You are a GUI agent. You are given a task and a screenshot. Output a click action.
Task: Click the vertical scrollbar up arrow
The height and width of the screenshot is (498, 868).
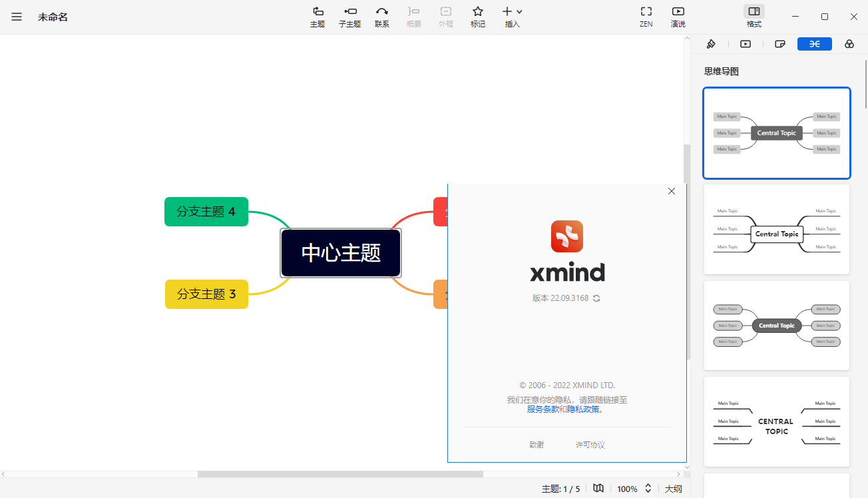(x=687, y=39)
